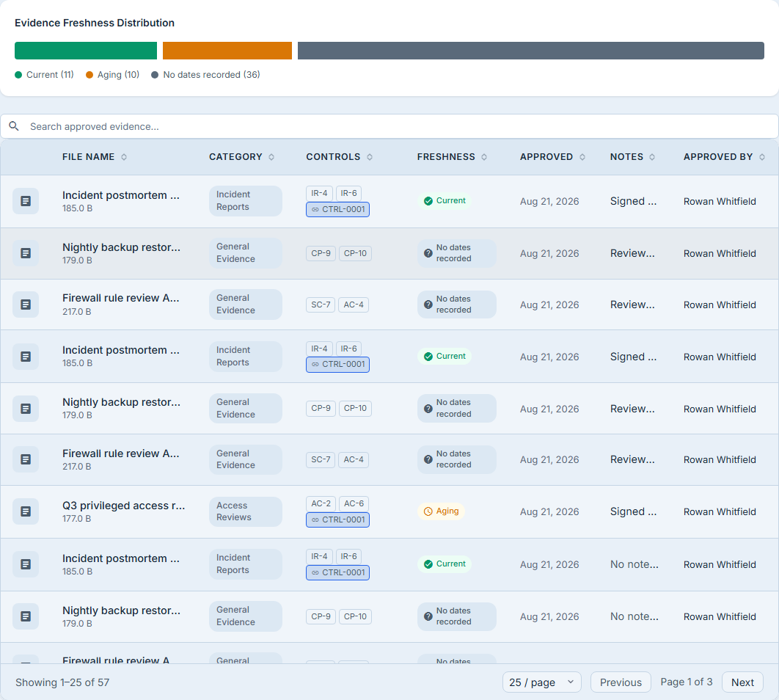779x700 pixels.
Task: Click the green Current segment of the freshness bar
Action: tap(86, 51)
